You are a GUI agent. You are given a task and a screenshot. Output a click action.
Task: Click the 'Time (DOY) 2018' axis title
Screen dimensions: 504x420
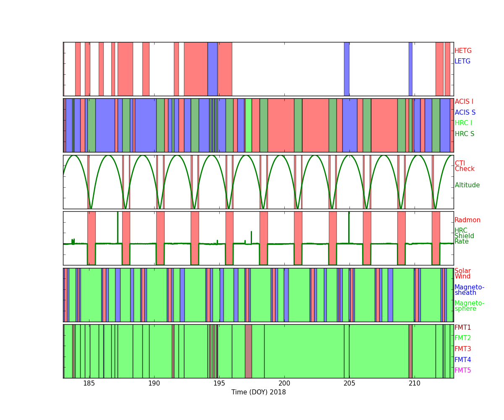tap(258, 392)
